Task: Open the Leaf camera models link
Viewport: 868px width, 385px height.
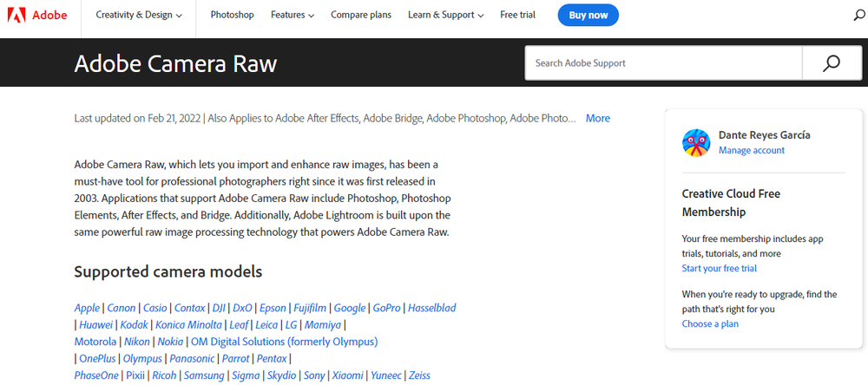Action: (240, 325)
